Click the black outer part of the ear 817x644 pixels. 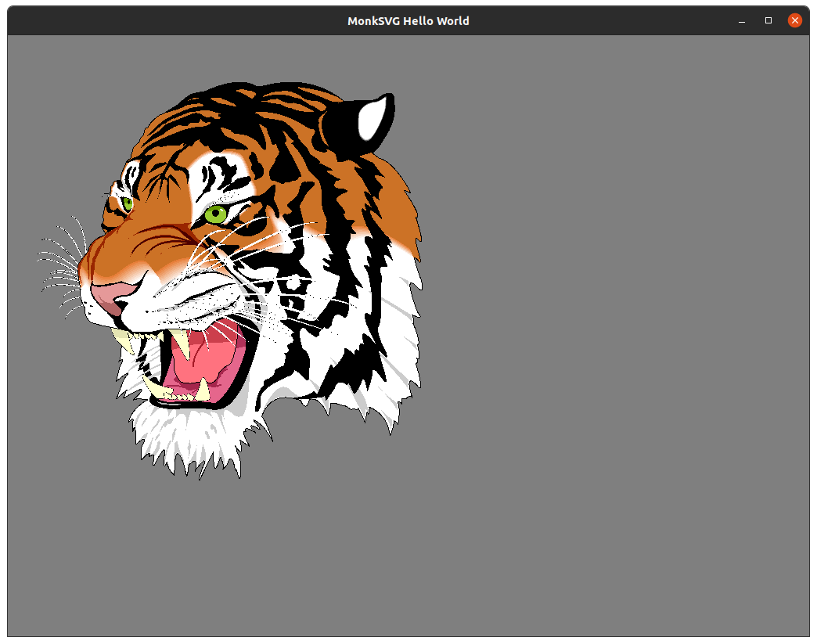337,125
